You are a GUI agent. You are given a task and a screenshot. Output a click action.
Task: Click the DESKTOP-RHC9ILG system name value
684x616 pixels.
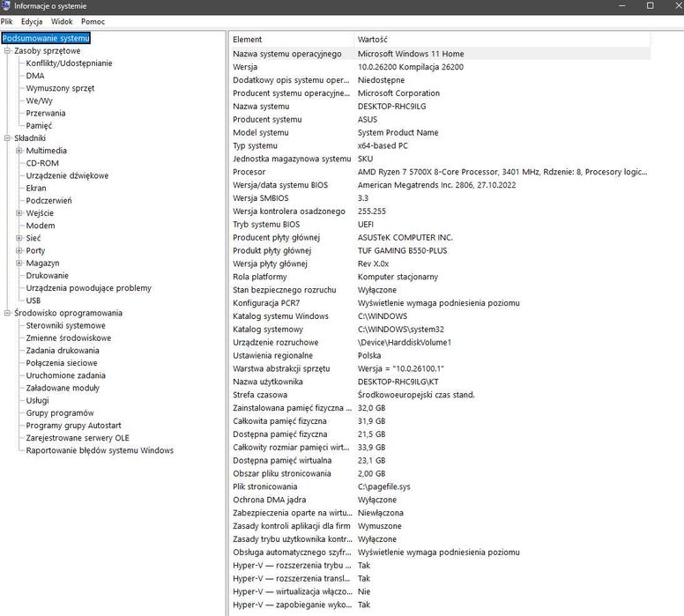[391, 106]
